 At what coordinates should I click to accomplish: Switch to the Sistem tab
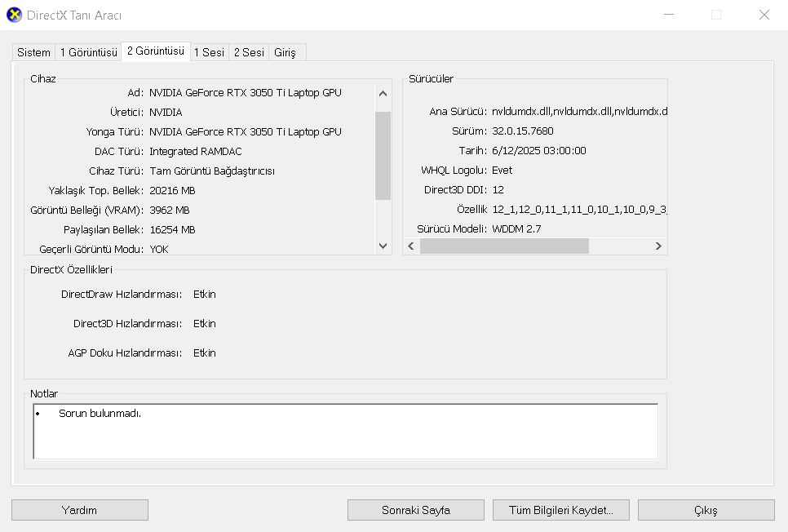click(33, 52)
